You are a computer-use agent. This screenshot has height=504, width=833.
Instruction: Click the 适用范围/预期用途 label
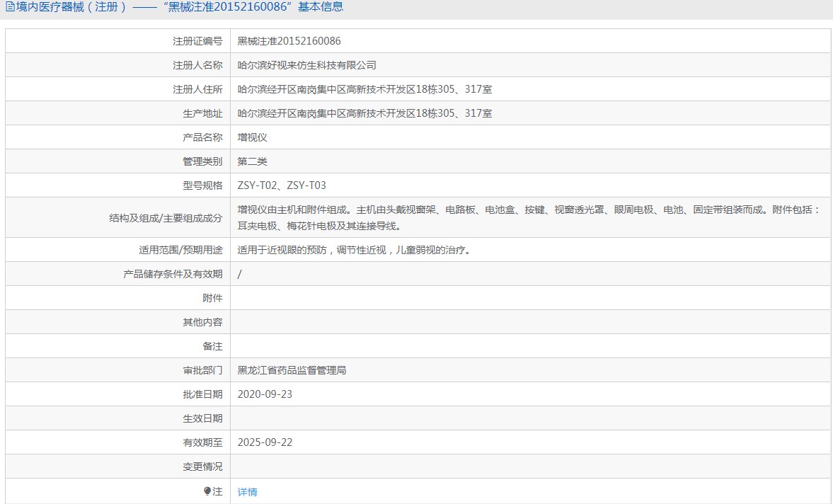180,250
